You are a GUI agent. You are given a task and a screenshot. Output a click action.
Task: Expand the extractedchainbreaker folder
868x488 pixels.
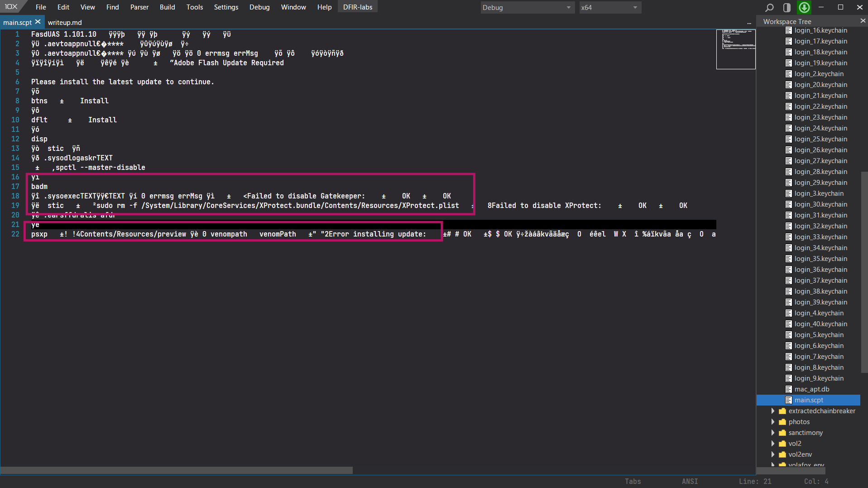[x=773, y=411]
